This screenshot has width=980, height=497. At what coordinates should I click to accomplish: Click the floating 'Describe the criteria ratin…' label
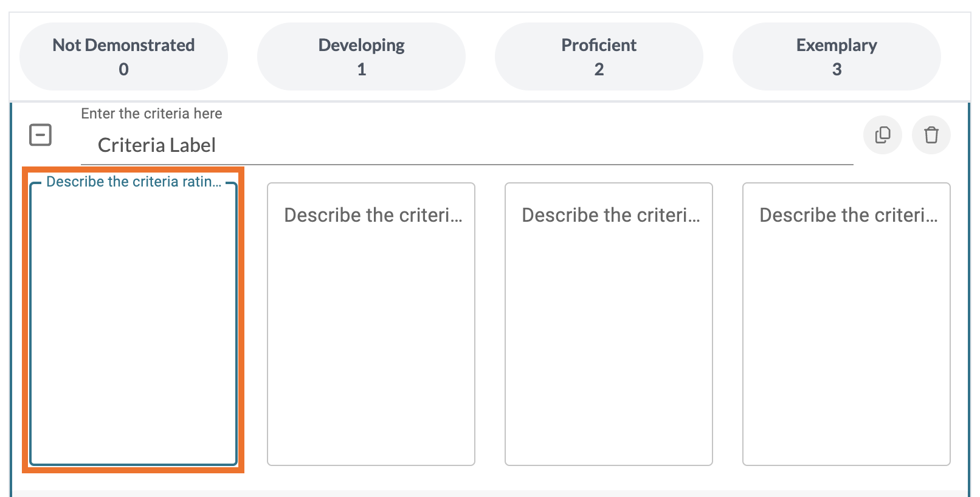coord(133,182)
